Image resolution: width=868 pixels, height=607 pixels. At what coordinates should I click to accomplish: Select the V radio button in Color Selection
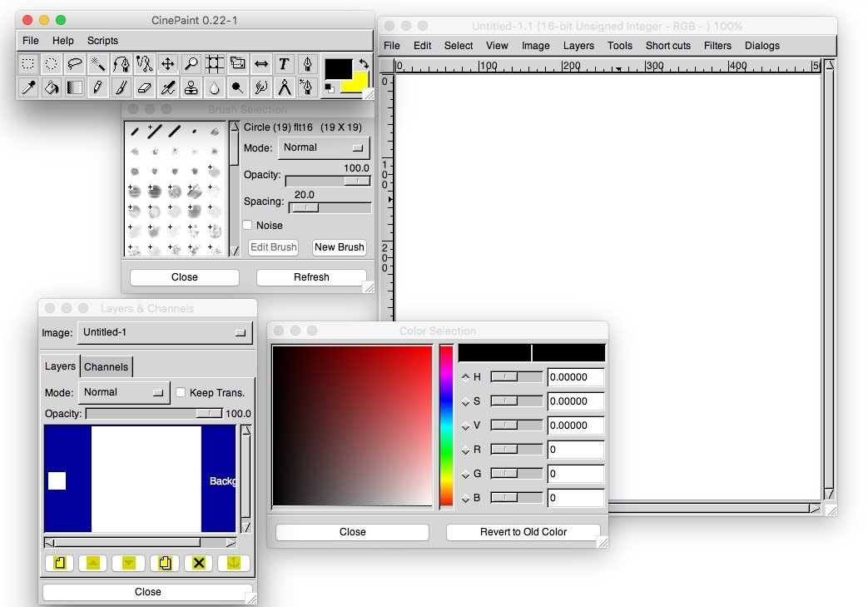[465, 425]
